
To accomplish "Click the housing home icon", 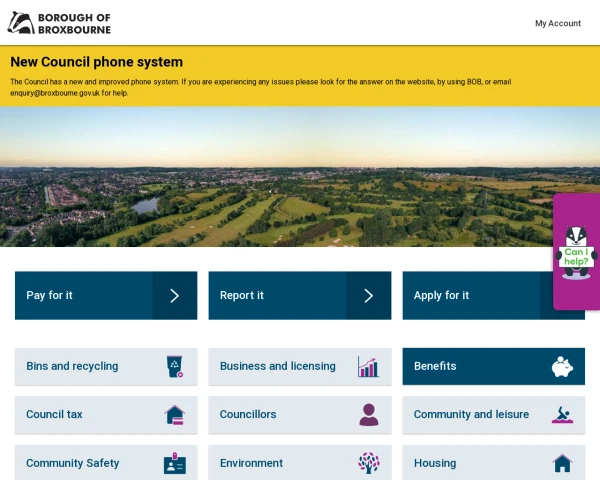I will tap(562, 464).
